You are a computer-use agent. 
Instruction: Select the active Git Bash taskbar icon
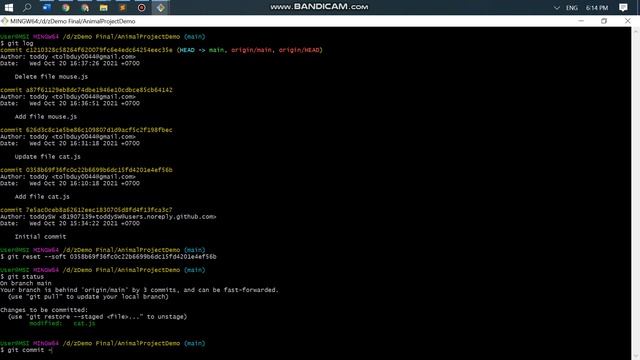[160, 7]
